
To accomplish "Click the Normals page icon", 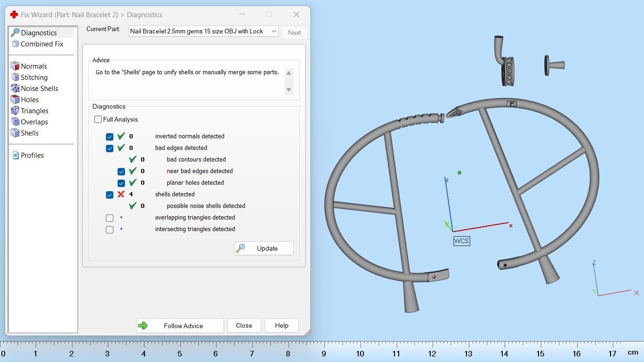I will coord(15,66).
